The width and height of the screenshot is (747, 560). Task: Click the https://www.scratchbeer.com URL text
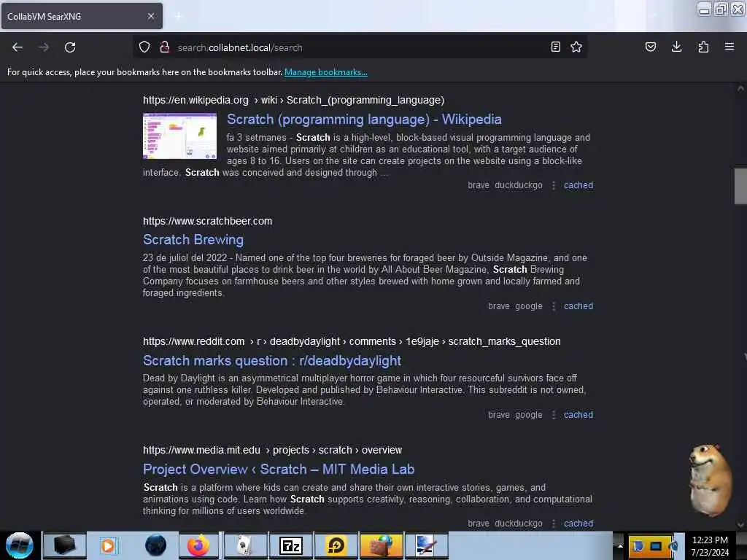(207, 221)
